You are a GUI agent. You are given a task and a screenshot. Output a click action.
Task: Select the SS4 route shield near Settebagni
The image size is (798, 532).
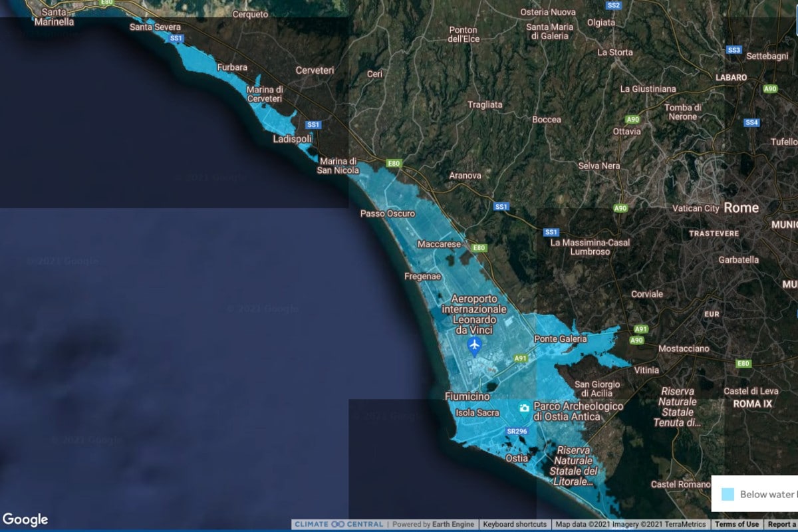(751, 122)
